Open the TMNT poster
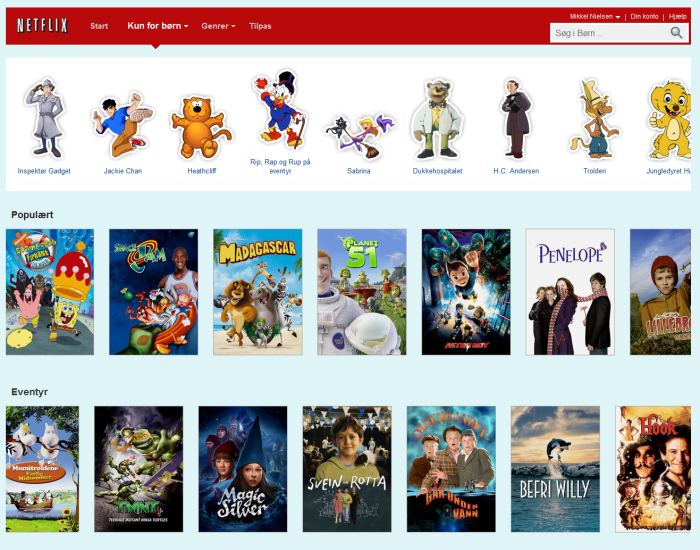 pyautogui.click(x=138, y=469)
